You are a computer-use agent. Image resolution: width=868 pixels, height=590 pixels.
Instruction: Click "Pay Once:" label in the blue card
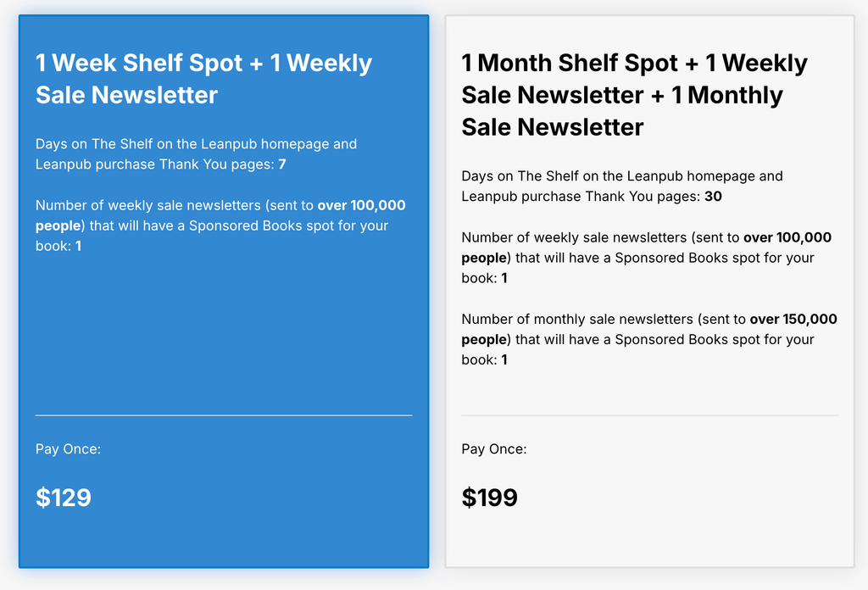[x=68, y=449]
